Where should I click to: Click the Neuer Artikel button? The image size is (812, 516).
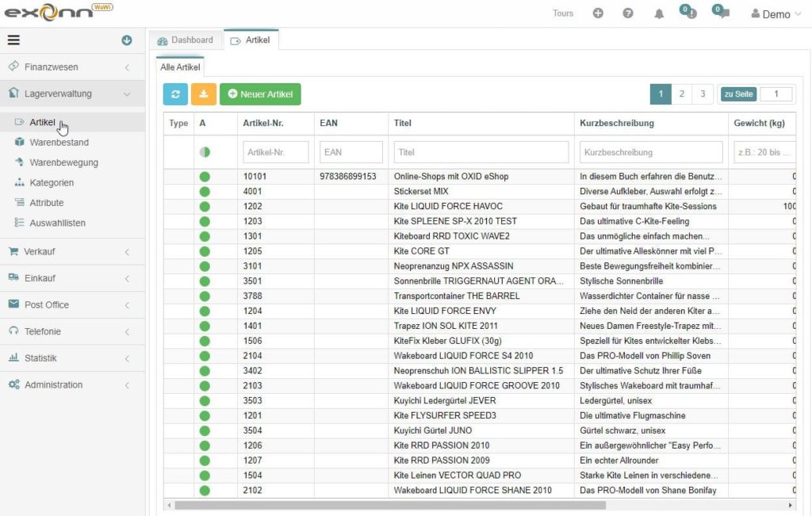point(260,94)
